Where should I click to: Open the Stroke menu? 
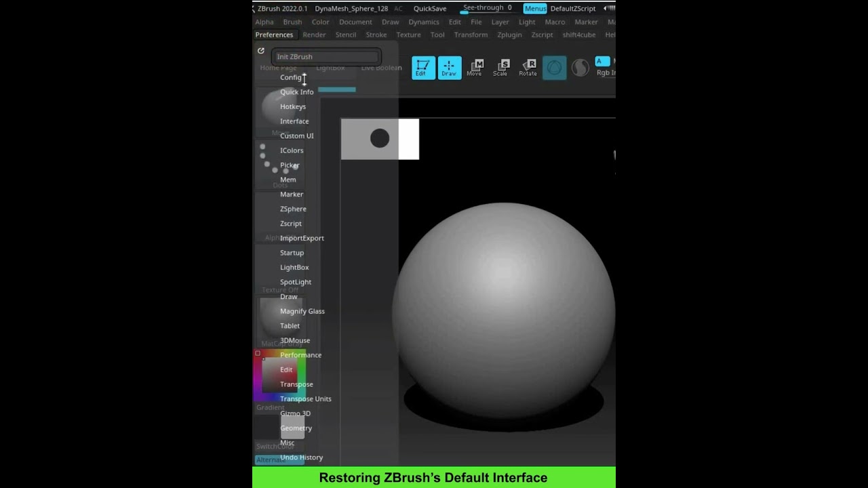click(x=376, y=35)
